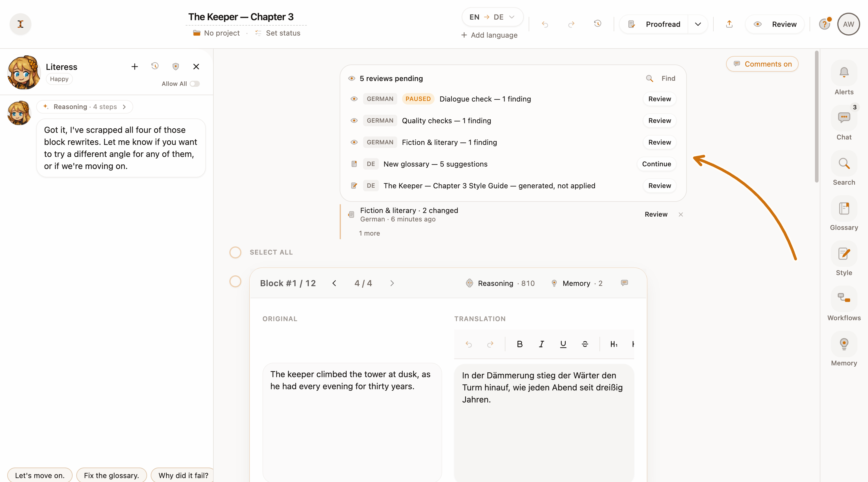Toggle the Comments on button
The width and height of the screenshot is (868, 482).
[x=762, y=64]
